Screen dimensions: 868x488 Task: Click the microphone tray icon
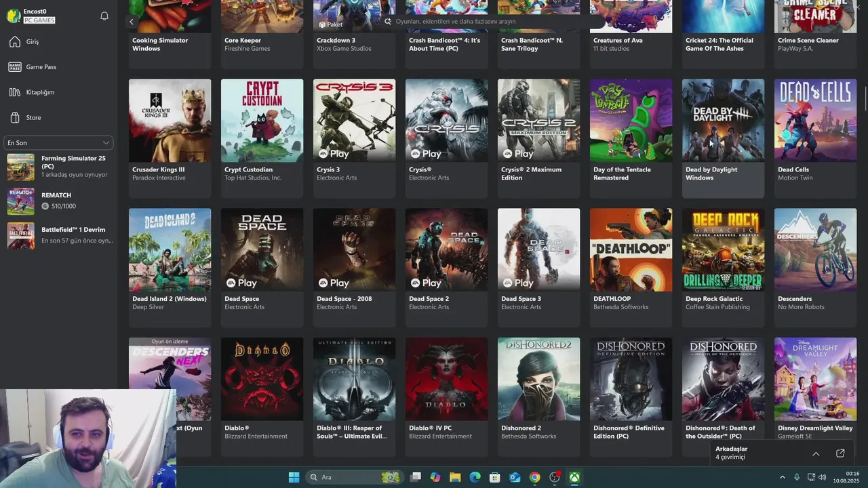click(x=797, y=477)
